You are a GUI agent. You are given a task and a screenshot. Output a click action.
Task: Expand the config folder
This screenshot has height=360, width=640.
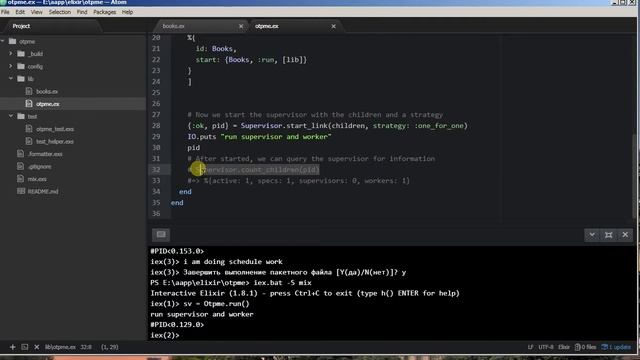pos(11,66)
